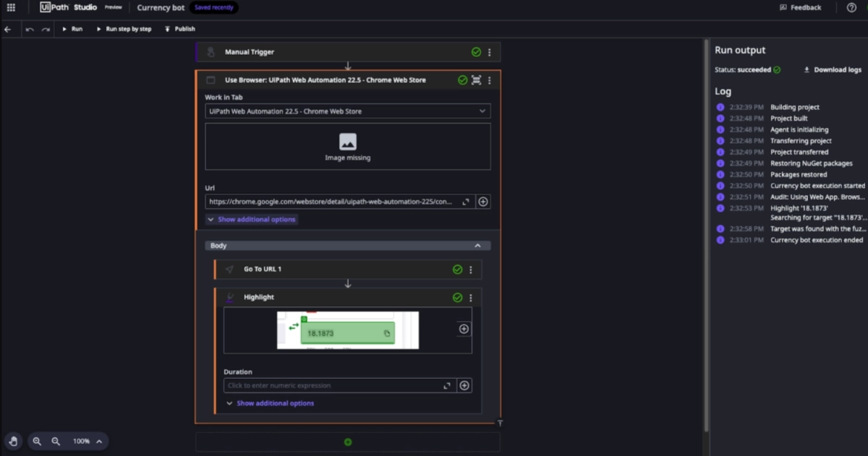
Task: Click the back arrow in the toolbar
Action: pos(7,29)
